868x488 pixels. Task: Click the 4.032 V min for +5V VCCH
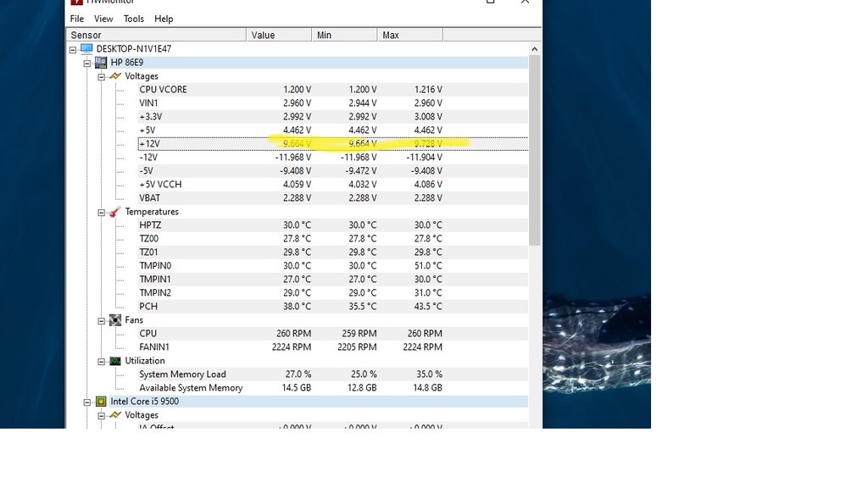pos(363,184)
